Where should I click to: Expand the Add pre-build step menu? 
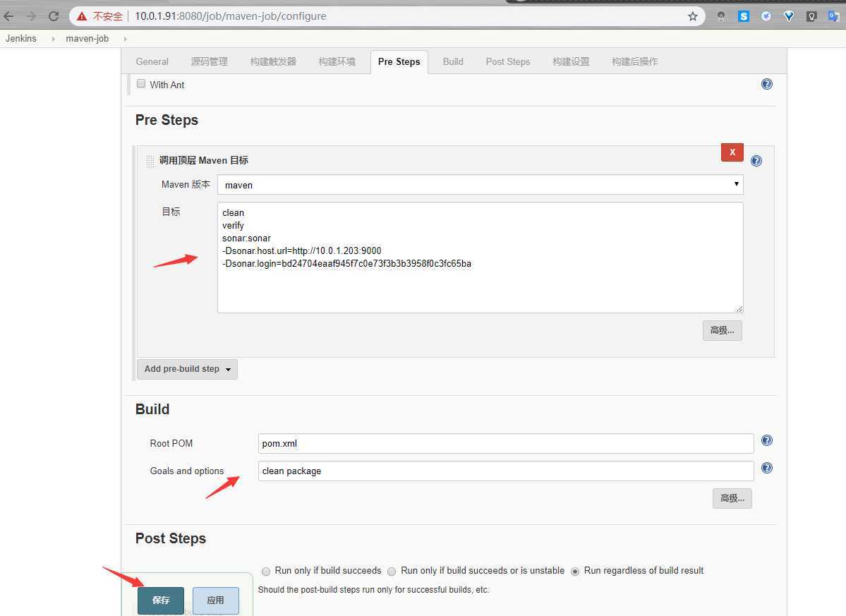coord(187,370)
